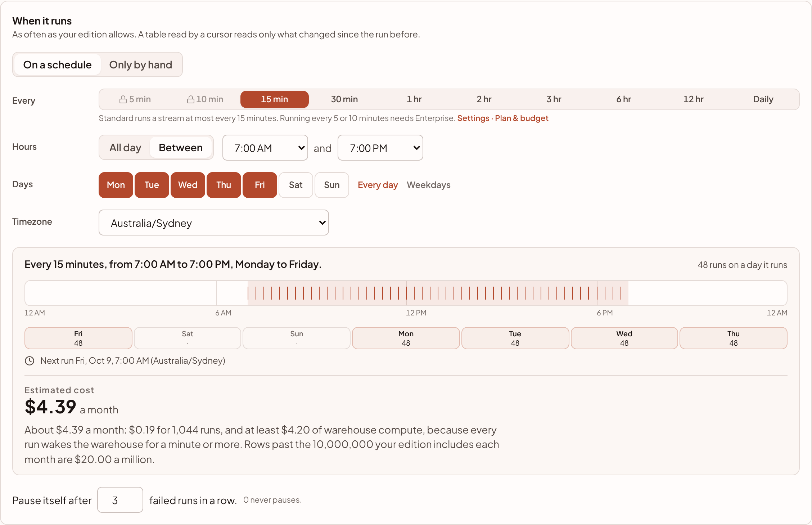Click '48 runs on a day it runs'

coord(743,265)
